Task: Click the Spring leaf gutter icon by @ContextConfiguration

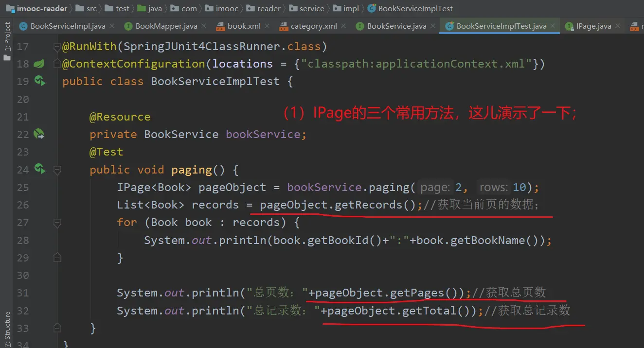Action: coord(39,64)
